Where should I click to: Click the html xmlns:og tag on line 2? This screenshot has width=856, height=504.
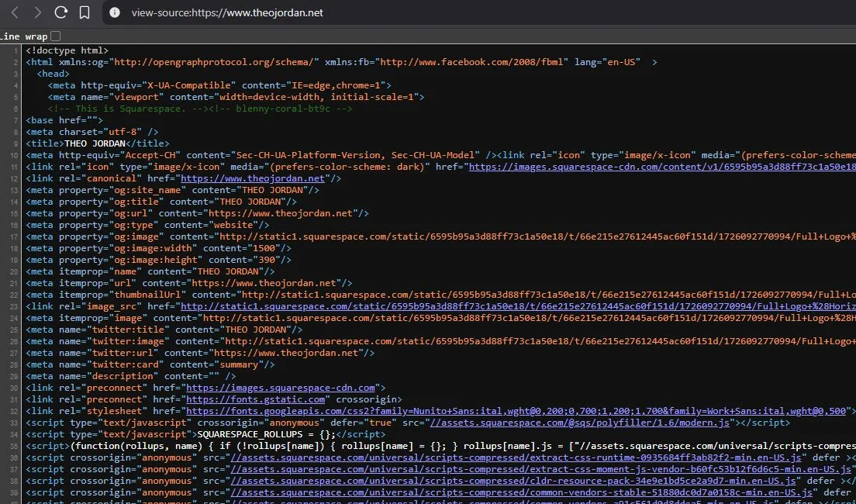(x=342, y=62)
